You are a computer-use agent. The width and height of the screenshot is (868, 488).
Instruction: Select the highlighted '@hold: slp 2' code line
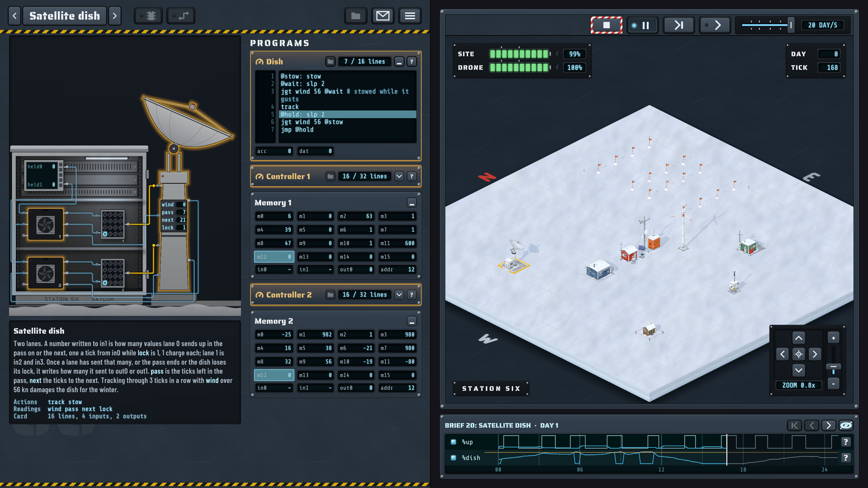pyautogui.click(x=347, y=115)
